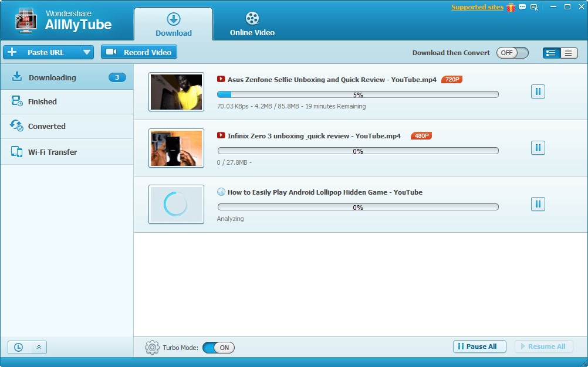Turn off Turbo Mode switch
Image resolution: width=588 pixels, height=367 pixels.
(219, 348)
